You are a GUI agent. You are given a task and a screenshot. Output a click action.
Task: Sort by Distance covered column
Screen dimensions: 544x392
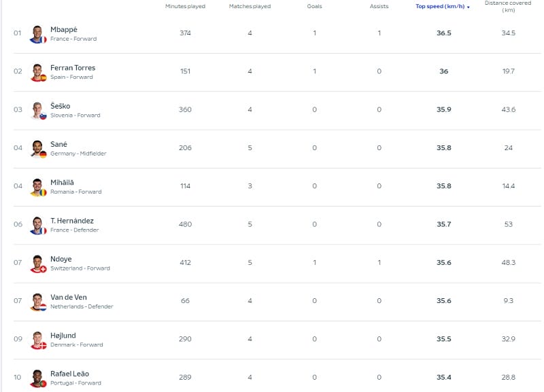(x=508, y=5)
